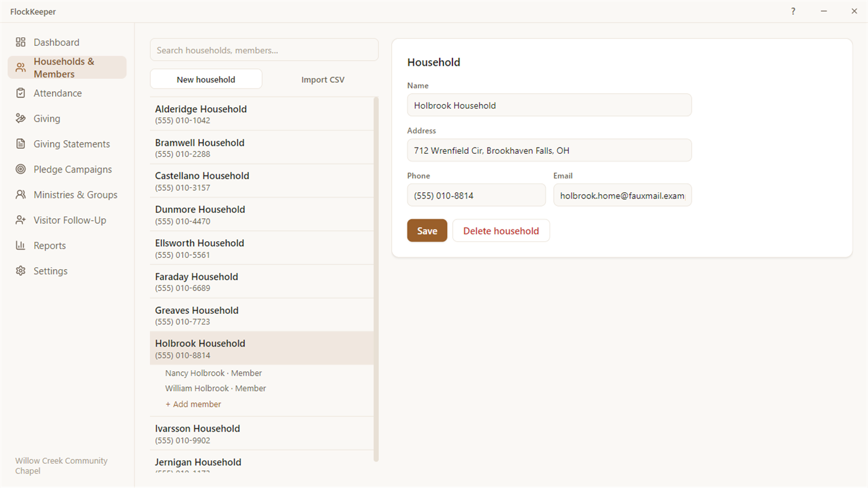The image size is (868, 488).
Task: Select the Dunmore Household row
Action: pos(262,215)
